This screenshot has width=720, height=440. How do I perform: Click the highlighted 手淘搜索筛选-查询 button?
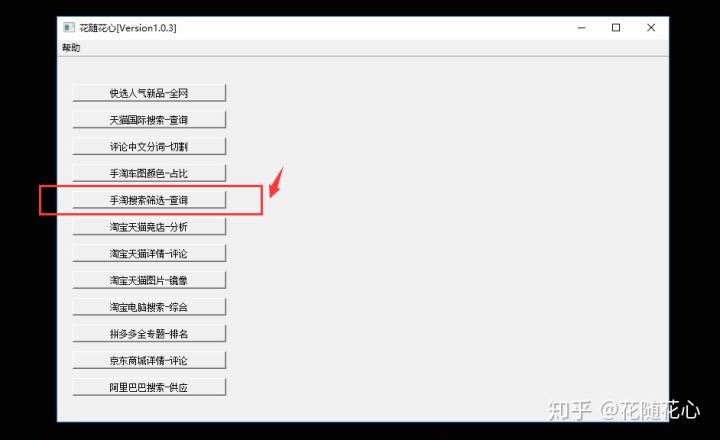tap(149, 200)
